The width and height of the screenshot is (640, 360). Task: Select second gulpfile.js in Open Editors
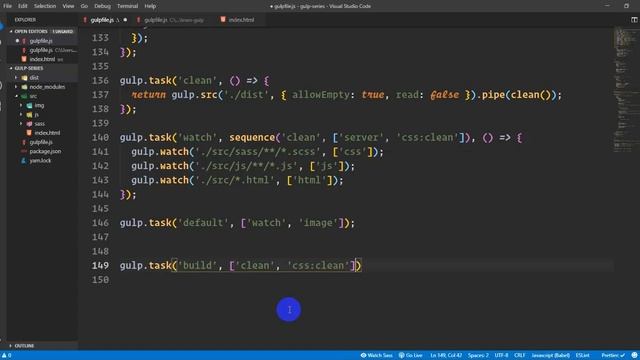tap(41, 50)
